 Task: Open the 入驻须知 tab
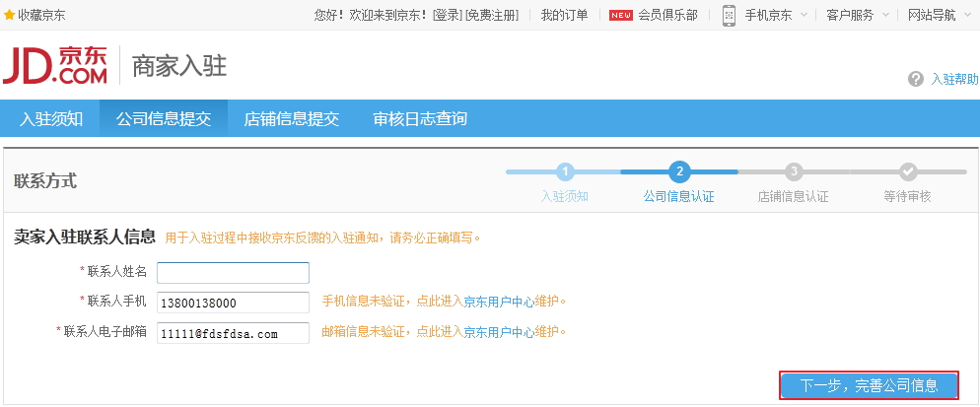click(50, 118)
